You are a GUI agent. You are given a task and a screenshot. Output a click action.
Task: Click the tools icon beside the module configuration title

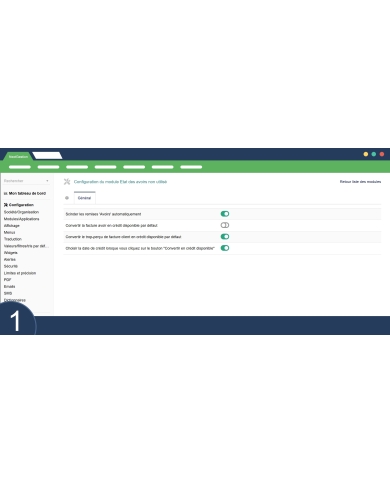(x=67, y=182)
